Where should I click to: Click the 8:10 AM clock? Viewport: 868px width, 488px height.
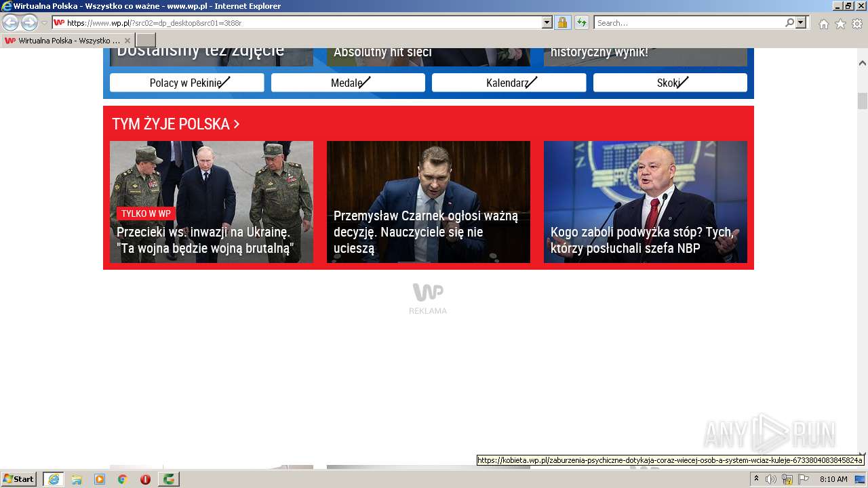click(x=833, y=479)
